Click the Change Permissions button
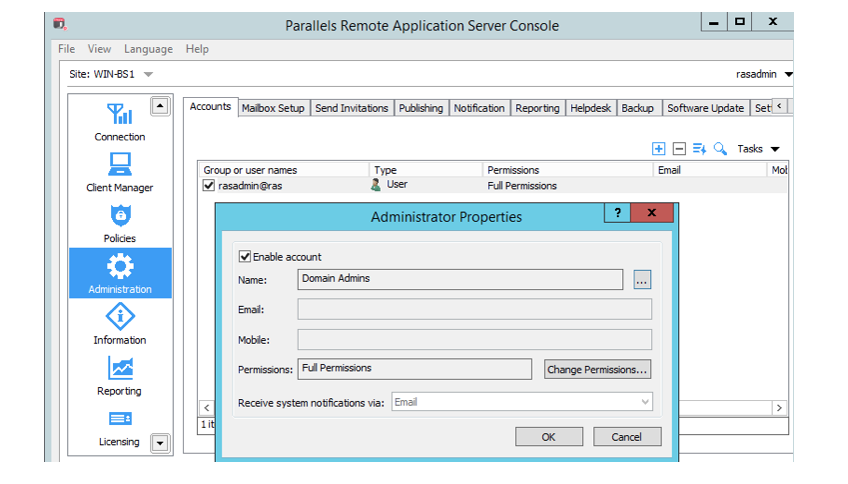The width and height of the screenshot is (848, 484). click(597, 369)
